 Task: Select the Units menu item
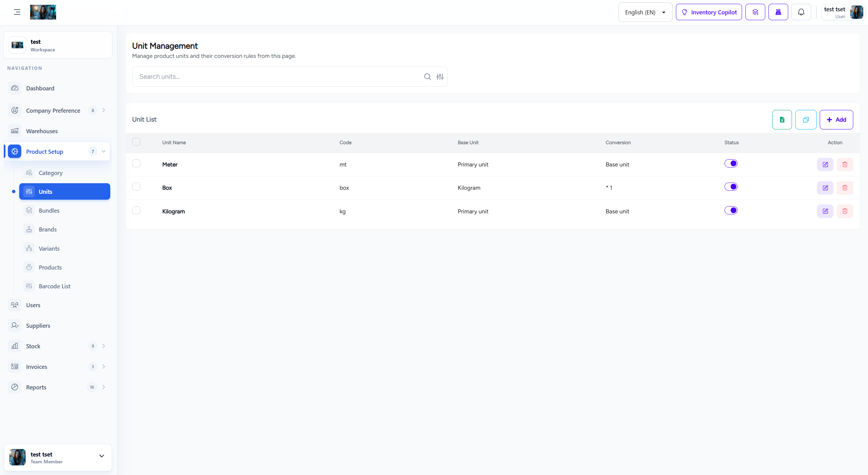[65, 191]
